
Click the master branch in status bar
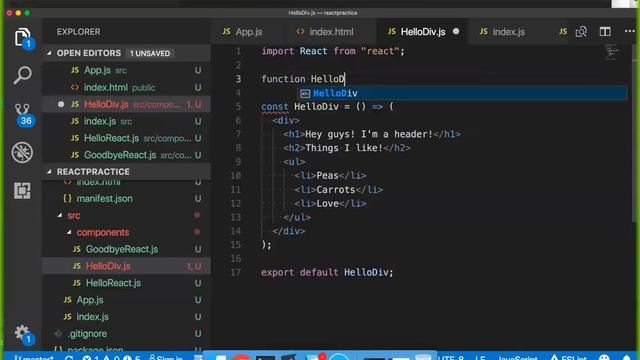coord(34,358)
